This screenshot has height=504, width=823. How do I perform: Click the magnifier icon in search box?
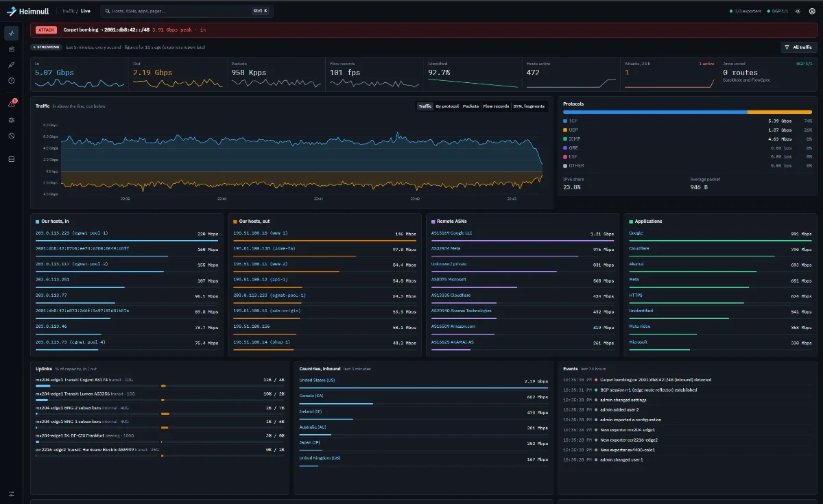pyautogui.click(x=106, y=11)
